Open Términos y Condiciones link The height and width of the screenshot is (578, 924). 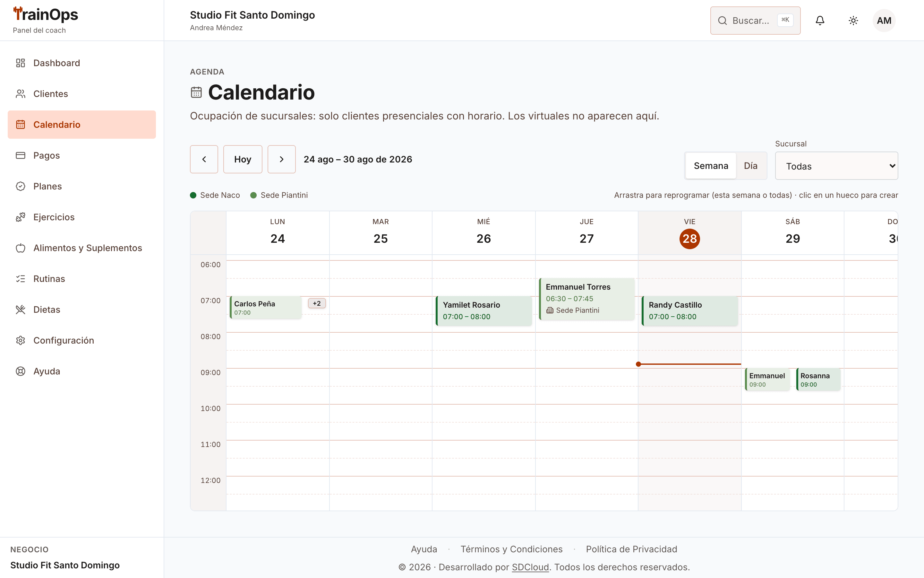click(x=511, y=549)
